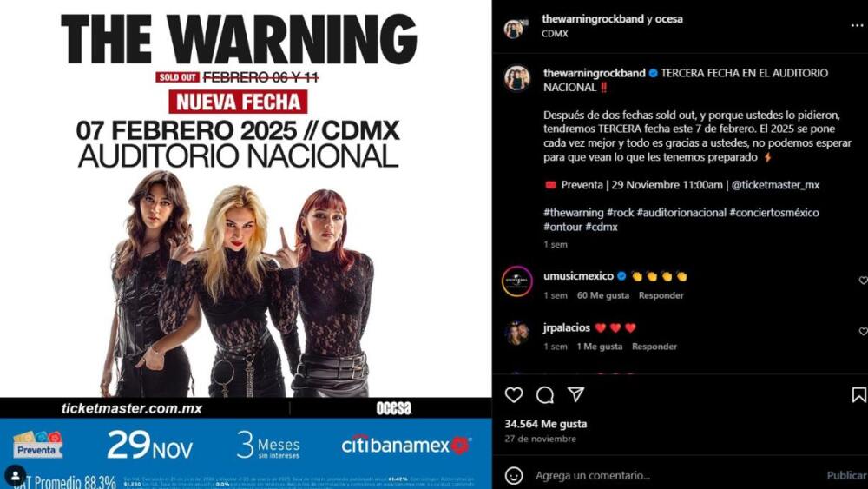Viewport: 868px width, 489px height.
Task: Click tagged people icon on poster
Action: (15, 475)
